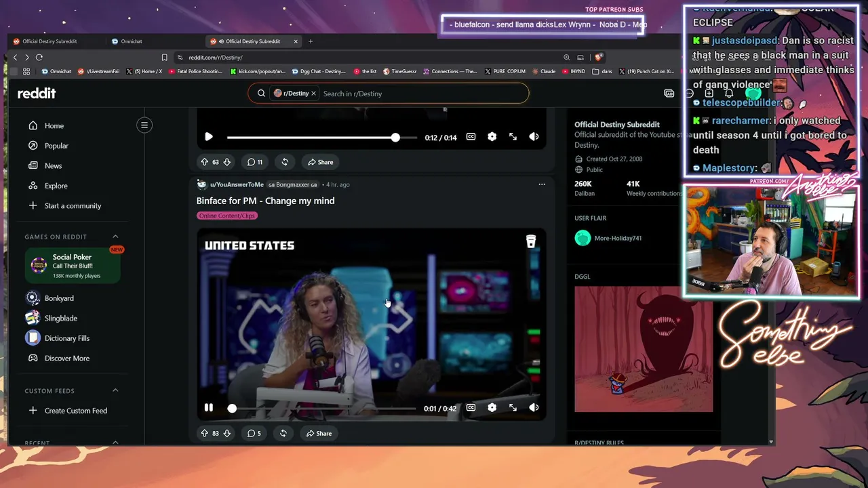Bookmark this page in the address bar
This screenshot has height=488, width=868.
[164, 58]
